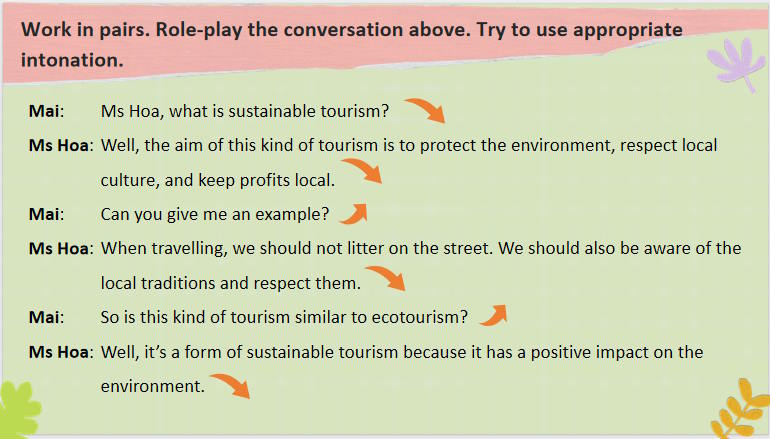Image resolution: width=770 pixels, height=439 pixels.
Task: Select the falling arrow after "environment."
Action: pos(230,383)
